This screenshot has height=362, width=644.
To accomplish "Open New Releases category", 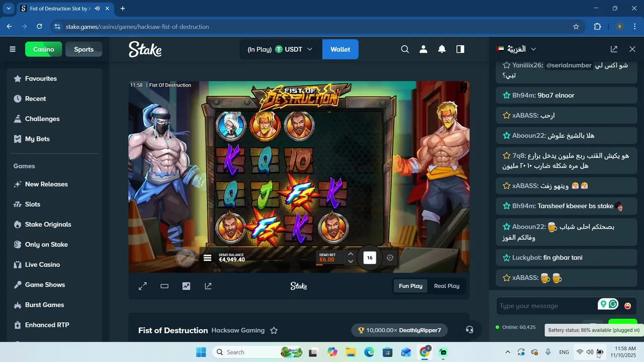I will point(55,184).
